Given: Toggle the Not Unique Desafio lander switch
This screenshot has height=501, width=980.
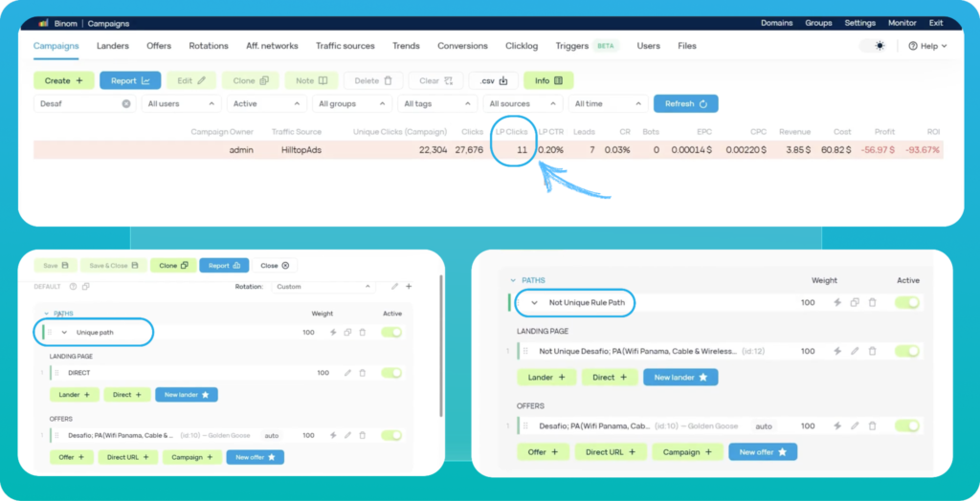Looking at the screenshot, I should pos(907,351).
